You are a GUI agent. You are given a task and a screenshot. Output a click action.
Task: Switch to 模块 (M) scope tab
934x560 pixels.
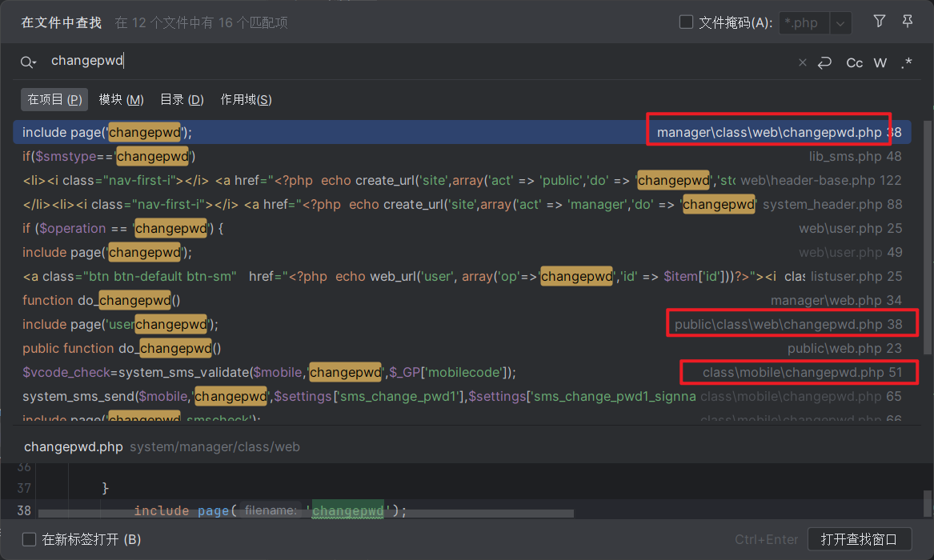121,99
